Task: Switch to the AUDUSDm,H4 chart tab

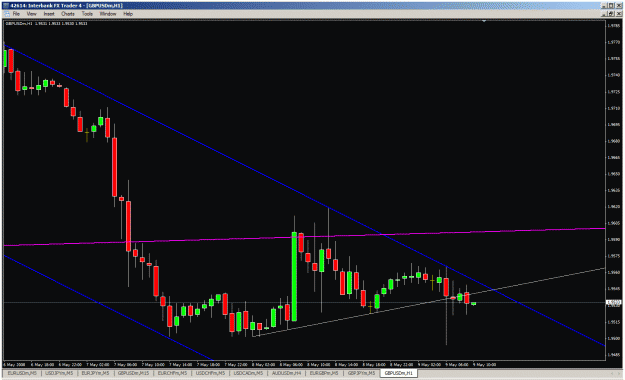Action: click(286, 373)
